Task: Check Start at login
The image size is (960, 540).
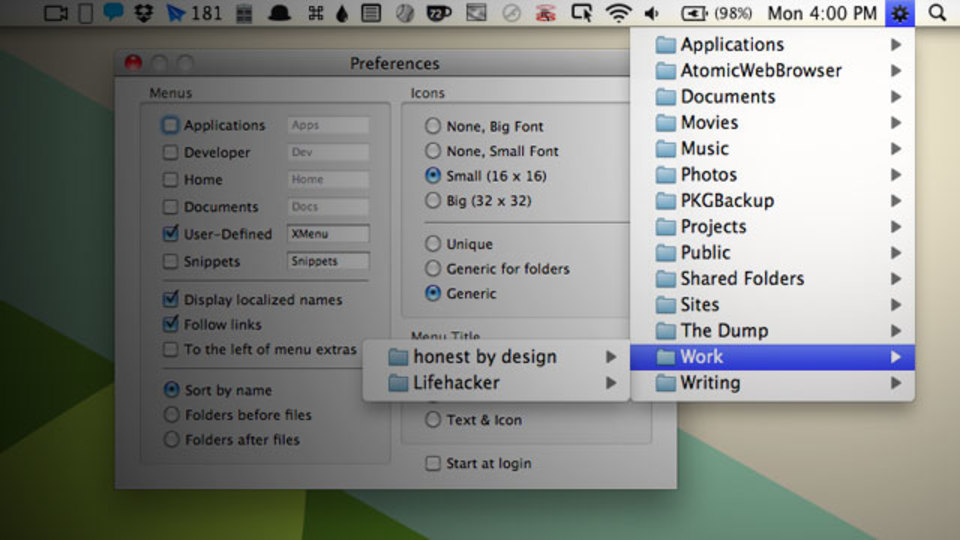Action: pos(433,463)
